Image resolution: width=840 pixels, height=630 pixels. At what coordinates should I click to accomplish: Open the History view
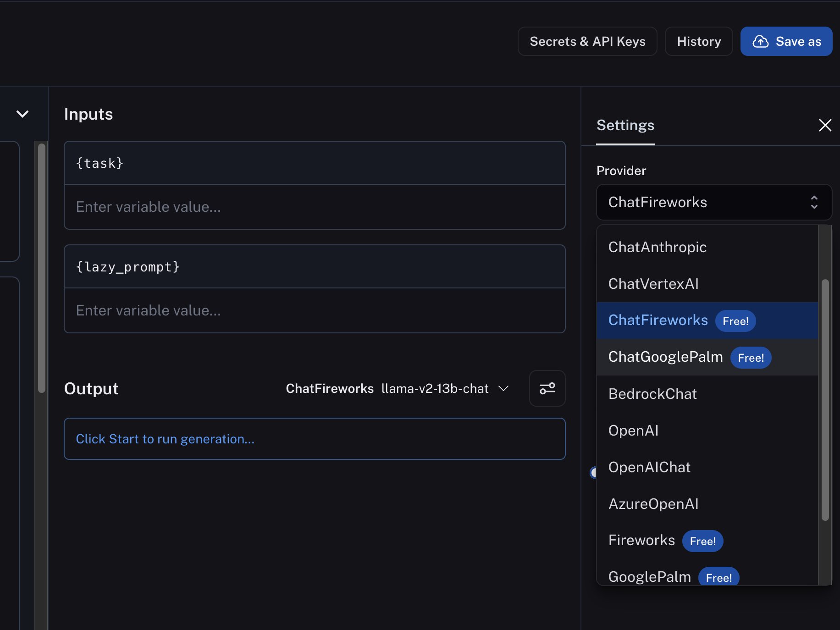click(699, 41)
